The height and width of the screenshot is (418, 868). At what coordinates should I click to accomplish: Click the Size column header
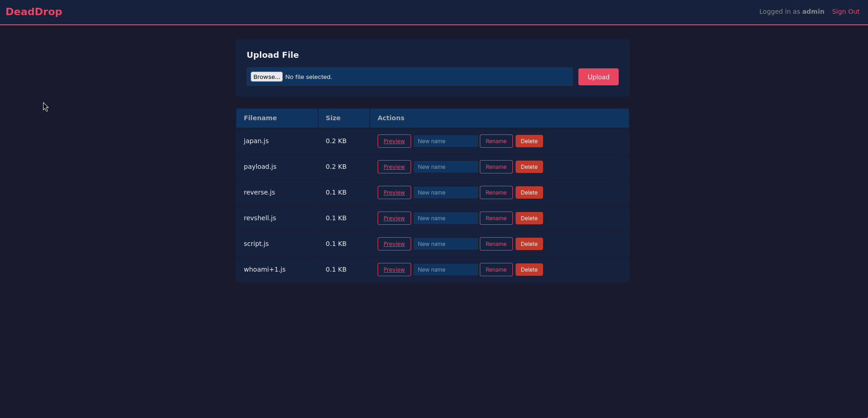click(344, 118)
